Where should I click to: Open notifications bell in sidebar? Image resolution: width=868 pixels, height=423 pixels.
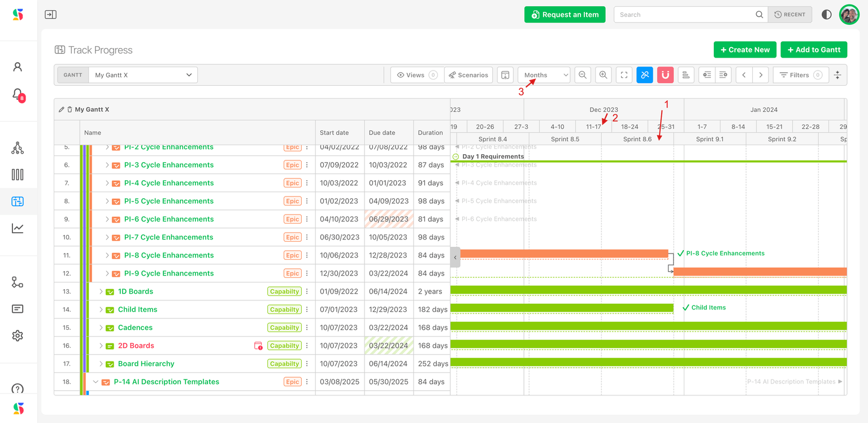pyautogui.click(x=18, y=94)
